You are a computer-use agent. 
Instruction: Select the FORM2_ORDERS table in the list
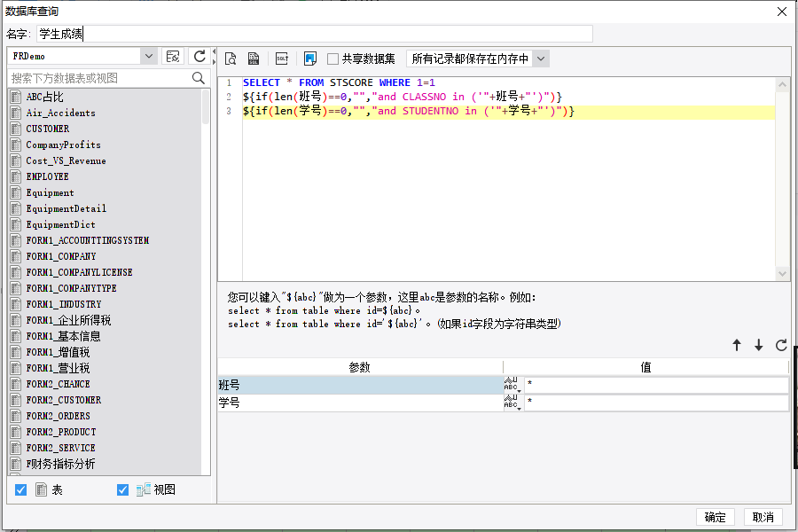58,416
